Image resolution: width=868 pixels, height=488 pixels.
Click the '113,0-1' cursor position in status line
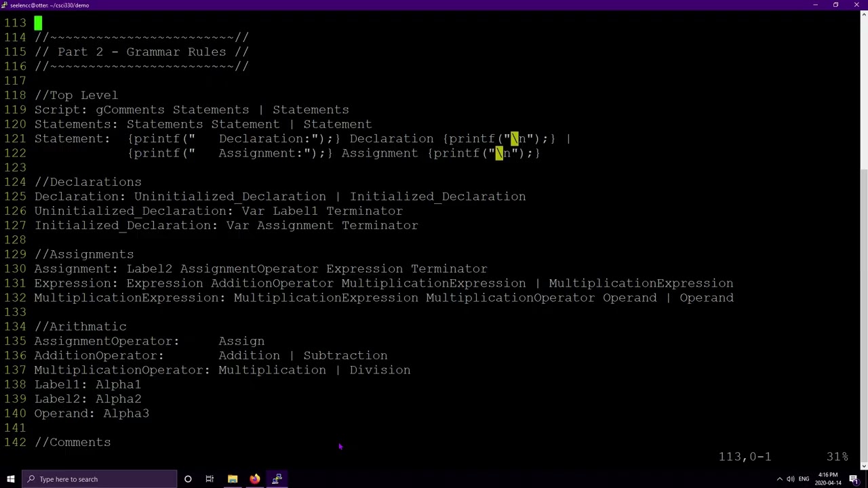(745, 457)
